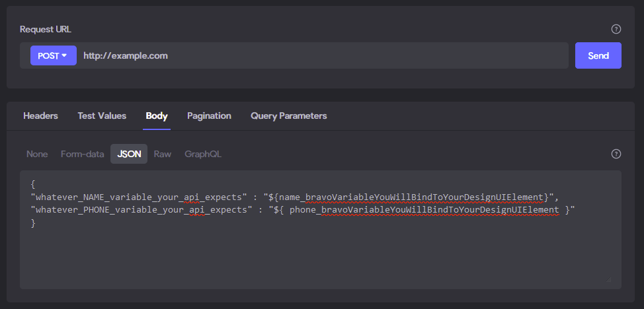644x309 pixels.
Task: Choose the None body type
Action: point(37,154)
